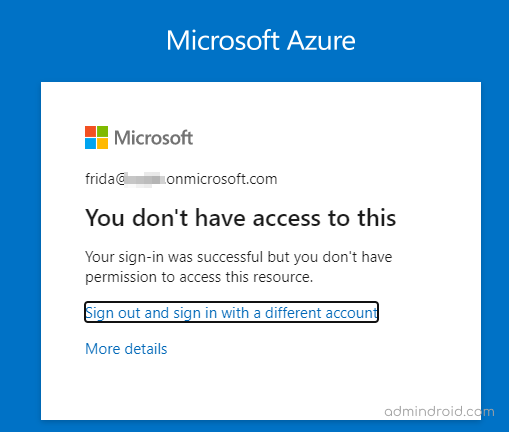Click the permission to access this resource line

coord(199,277)
